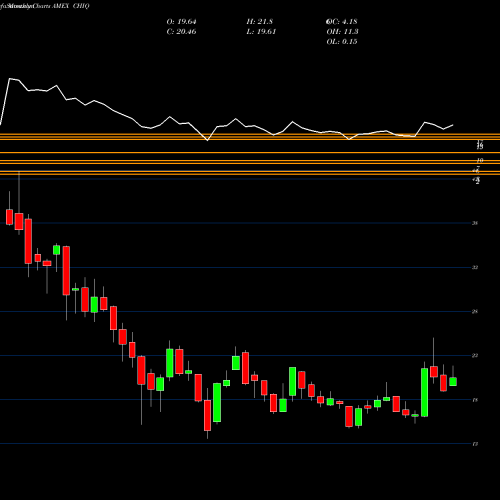Viewport: 500px width, 500px height.
Task: Click the 10 label on orange lines
Action: pos(480,160)
